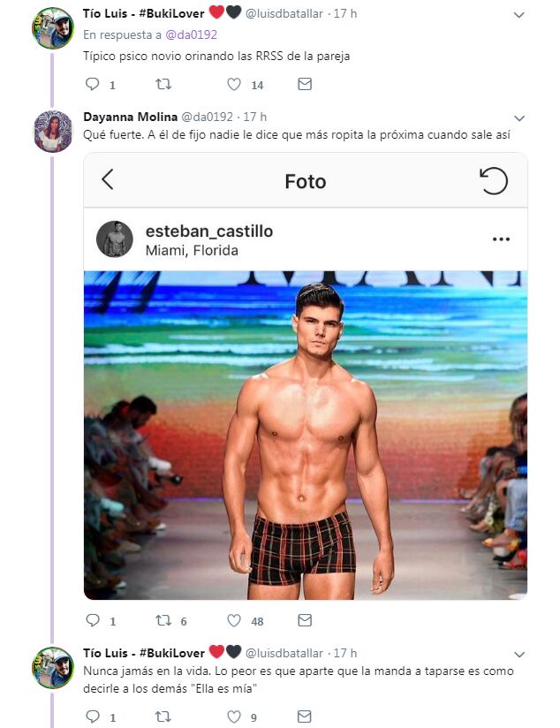Open the first tweet's 17 h timestamp
Viewport: 560px width, 728px height.
click(x=345, y=14)
